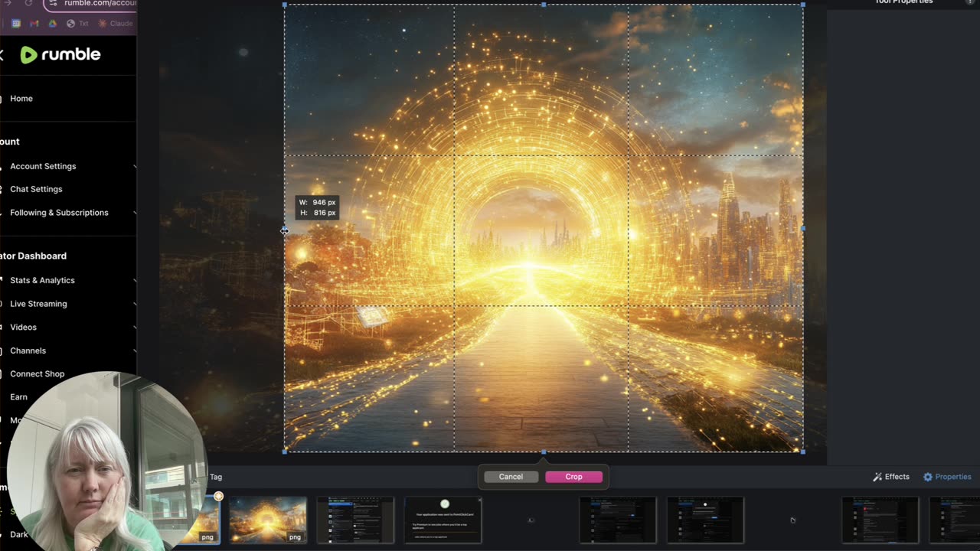980x551 pixels.
Task: Click the bottom-middle crop handle
Action: point(544,452)
